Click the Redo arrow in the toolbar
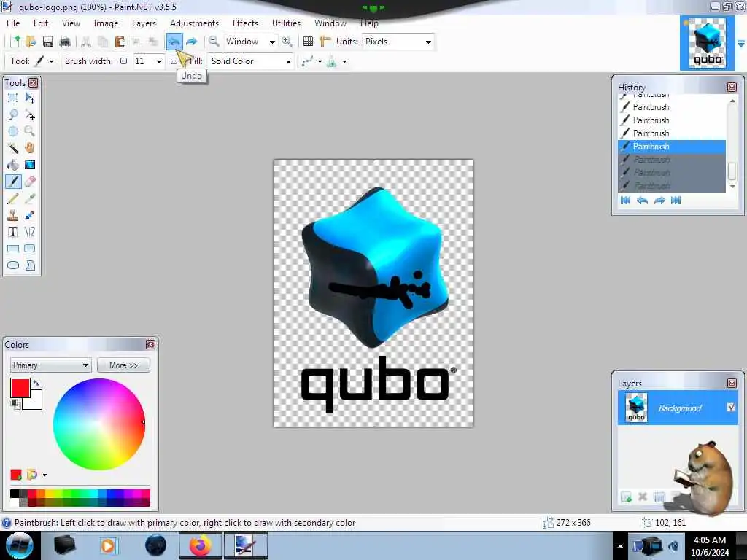Image resolution: width=747 pixels, height=560 pixels. (192, 42)
